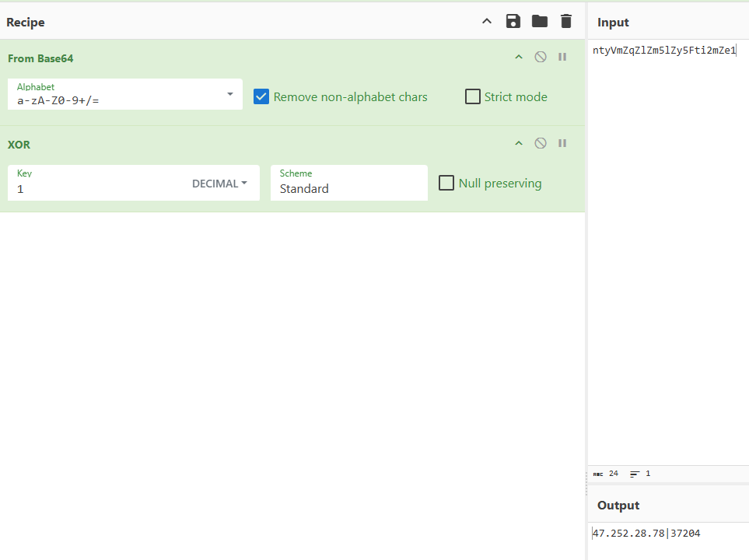749x560 pixels.
Task: Open XOR key DECIMAL format dropdown
Action: click(220, 184)
